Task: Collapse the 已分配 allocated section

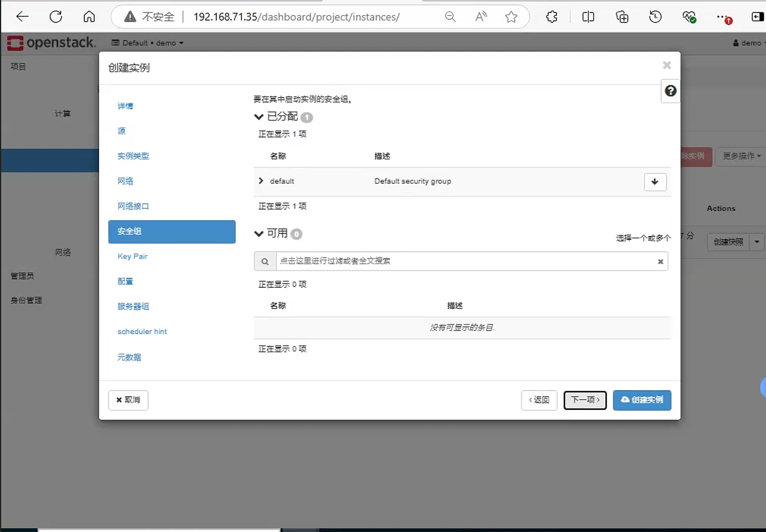Action: point(259,117)
